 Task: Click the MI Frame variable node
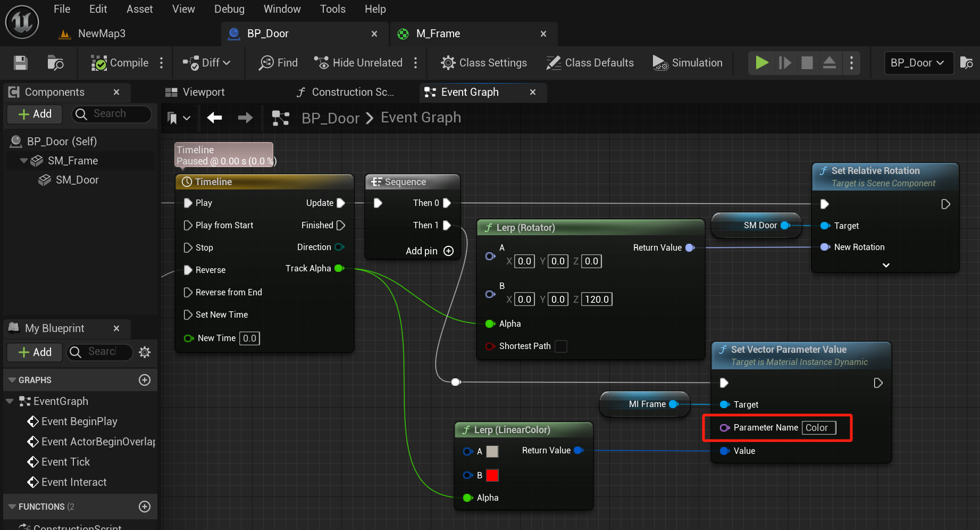point(644,404)
